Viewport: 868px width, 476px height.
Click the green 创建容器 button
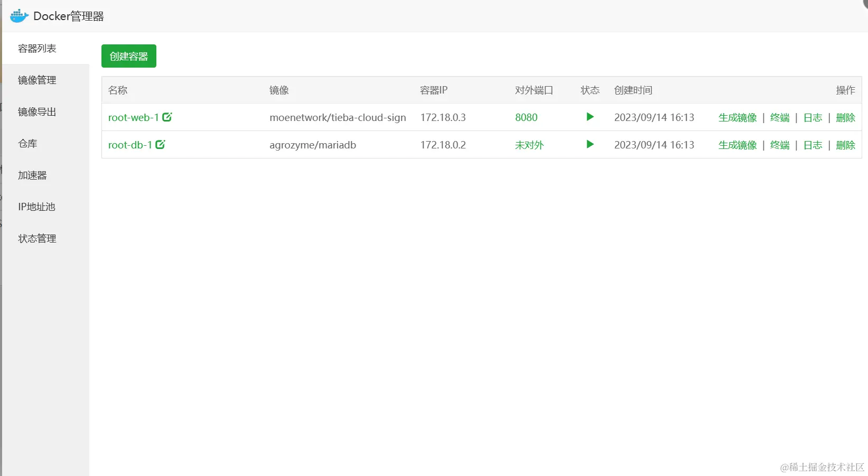129,56
